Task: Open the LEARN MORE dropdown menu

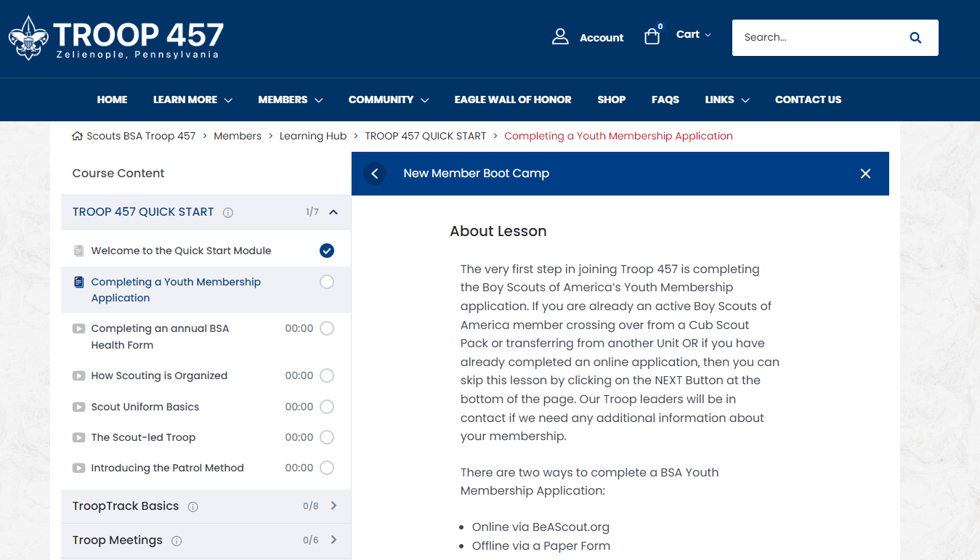Action: pyautogui.click(x=193, y=100)
